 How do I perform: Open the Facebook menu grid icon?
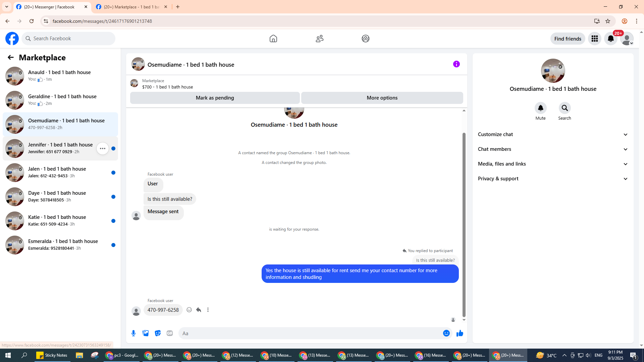[595, 39]
